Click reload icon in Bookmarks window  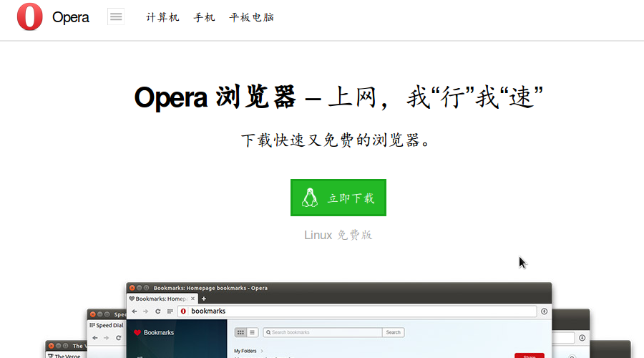[x=157, y=311]
